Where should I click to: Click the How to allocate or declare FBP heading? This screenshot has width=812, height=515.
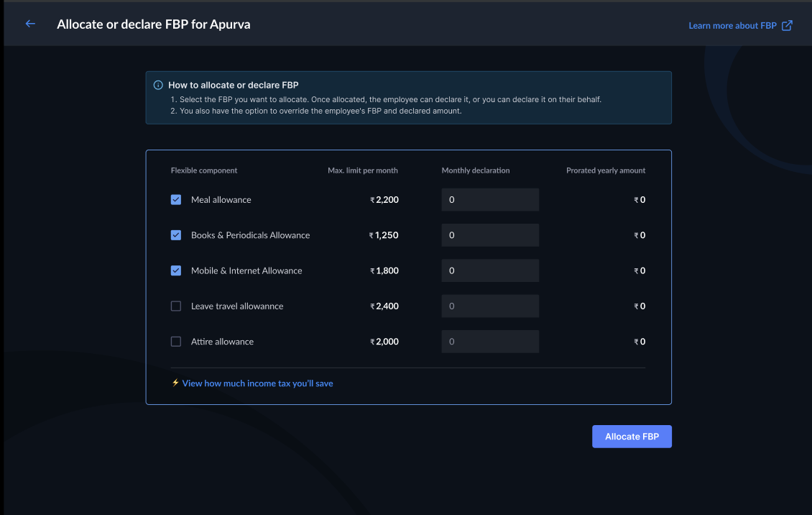click(x=233, y=85)
